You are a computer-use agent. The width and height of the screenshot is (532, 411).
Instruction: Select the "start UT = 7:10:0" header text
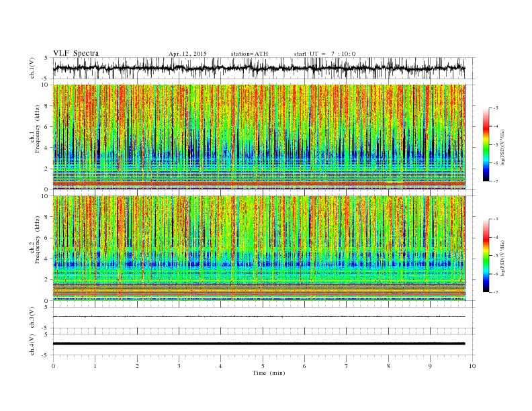tap(324, 54)
